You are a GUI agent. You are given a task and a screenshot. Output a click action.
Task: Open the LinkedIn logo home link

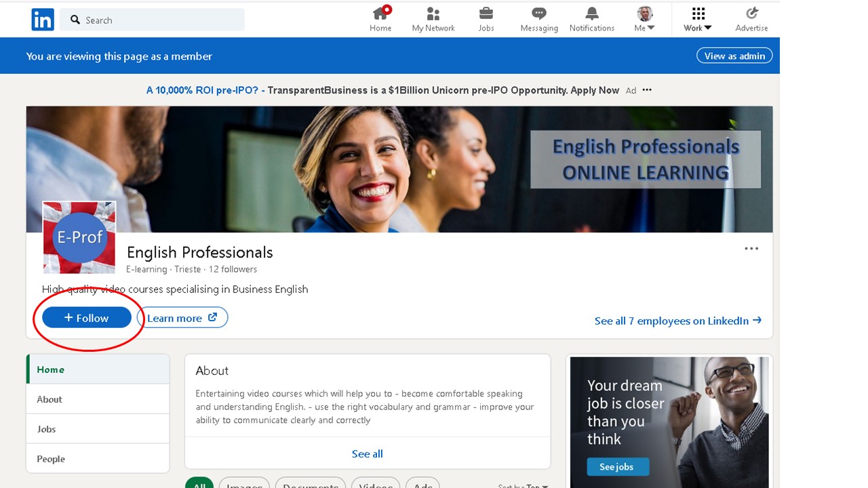pos(43,20)
